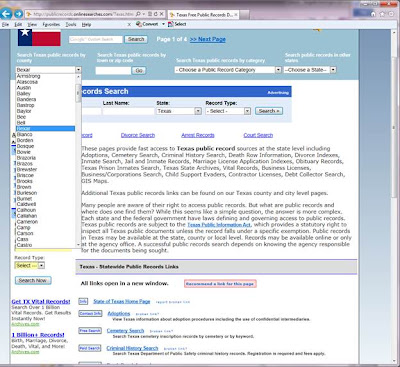Open the Tools menu

(71, 24)
